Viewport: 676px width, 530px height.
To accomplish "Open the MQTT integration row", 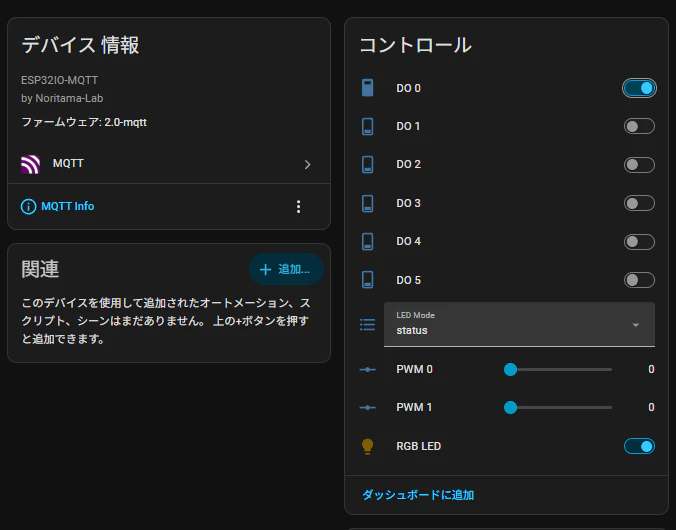I will (169, 164).
